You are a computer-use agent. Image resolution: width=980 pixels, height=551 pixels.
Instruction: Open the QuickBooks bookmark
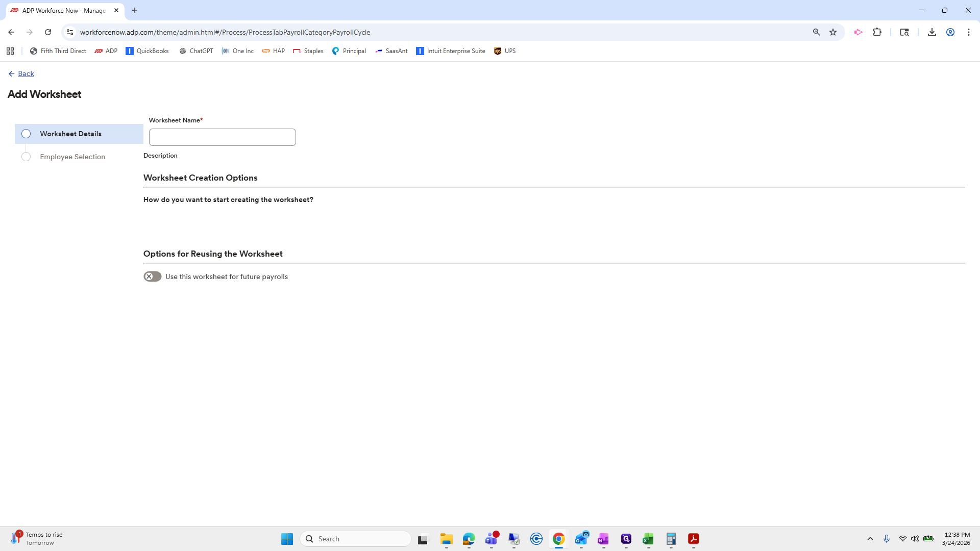pos(147,51)
